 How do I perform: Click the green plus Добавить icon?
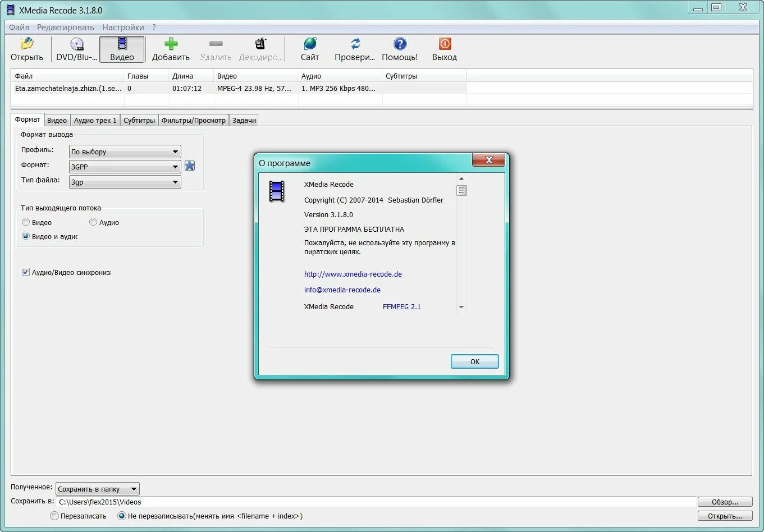point(171,44)
